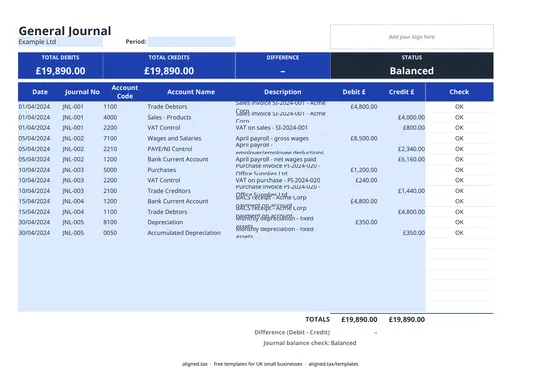Click the April payroll - gross wages description
Viewport: 540px width, 382px height.
click(x=272, y=138)
